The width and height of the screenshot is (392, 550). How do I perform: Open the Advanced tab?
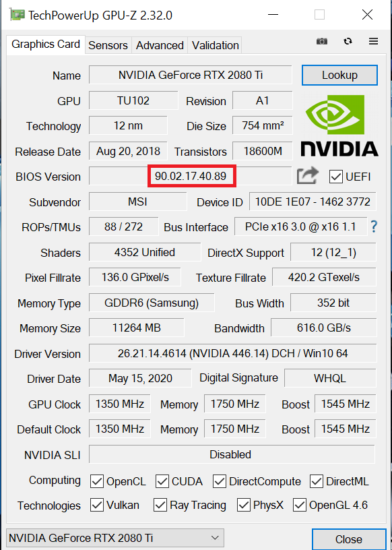click(160, 45)
